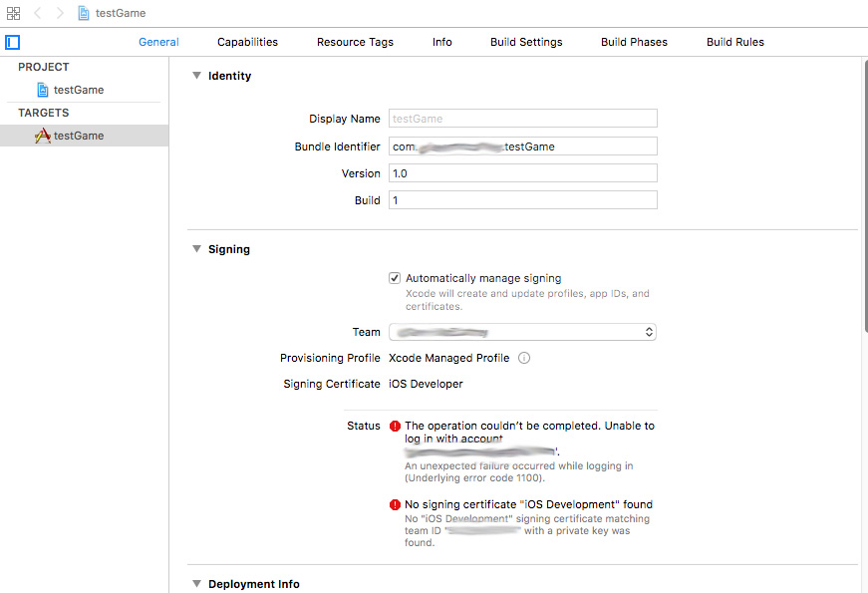
Task: Click the 'Underlying error code 1100' text
Action: click(x=474, y=477)
